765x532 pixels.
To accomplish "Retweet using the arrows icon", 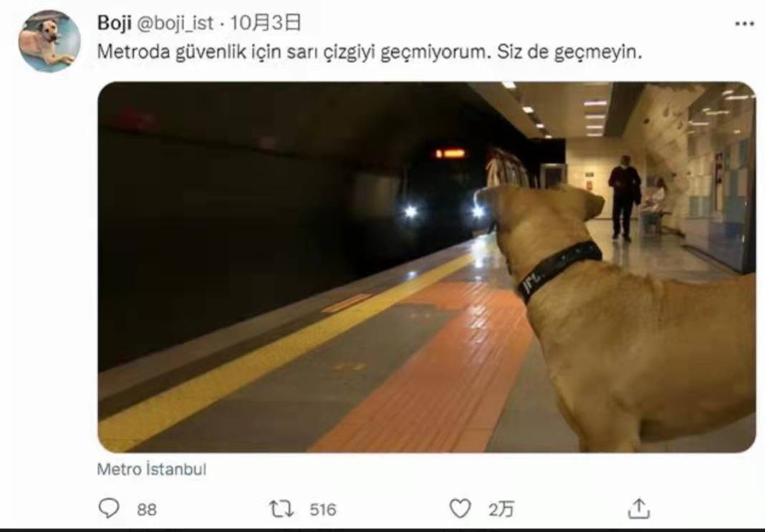I will point(282,508).
